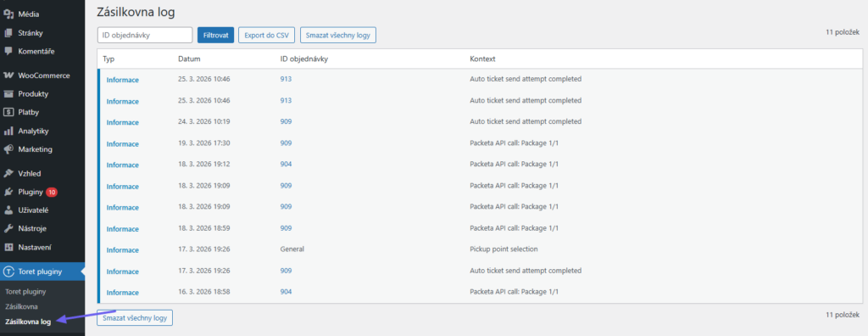Click the Nástroje wrench icon
This screenshot has height=336, width=868.
coord(8,228)
